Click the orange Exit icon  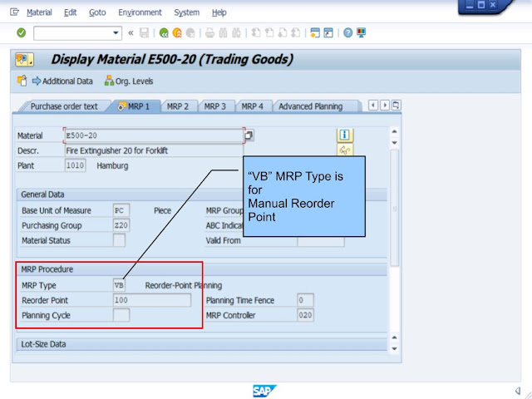177,33
